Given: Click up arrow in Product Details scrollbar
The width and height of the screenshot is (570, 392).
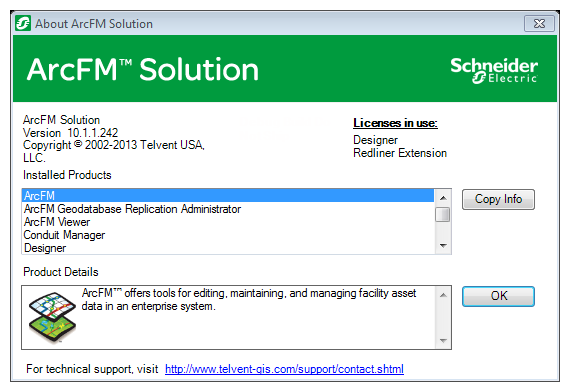Looking at the screenshot, I should click(x=443, y=295).
